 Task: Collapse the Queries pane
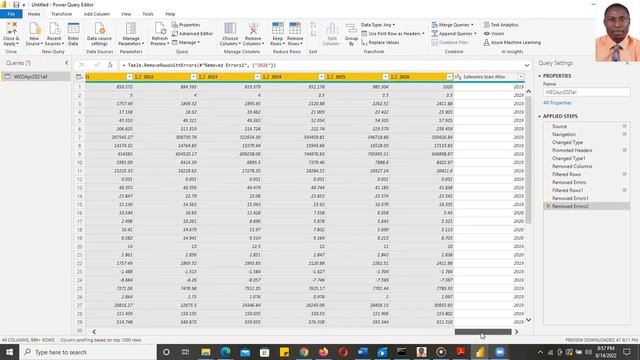(67, 63)
